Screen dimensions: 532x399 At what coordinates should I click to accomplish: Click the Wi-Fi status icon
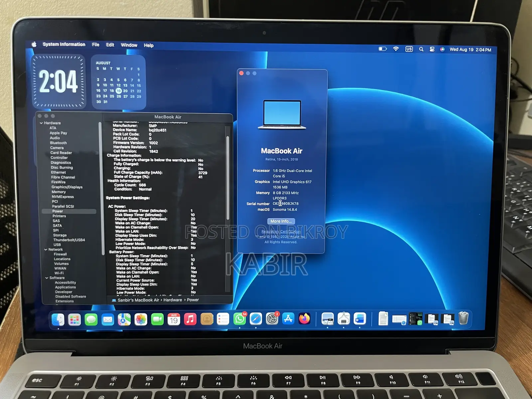(x=396, y=49)
